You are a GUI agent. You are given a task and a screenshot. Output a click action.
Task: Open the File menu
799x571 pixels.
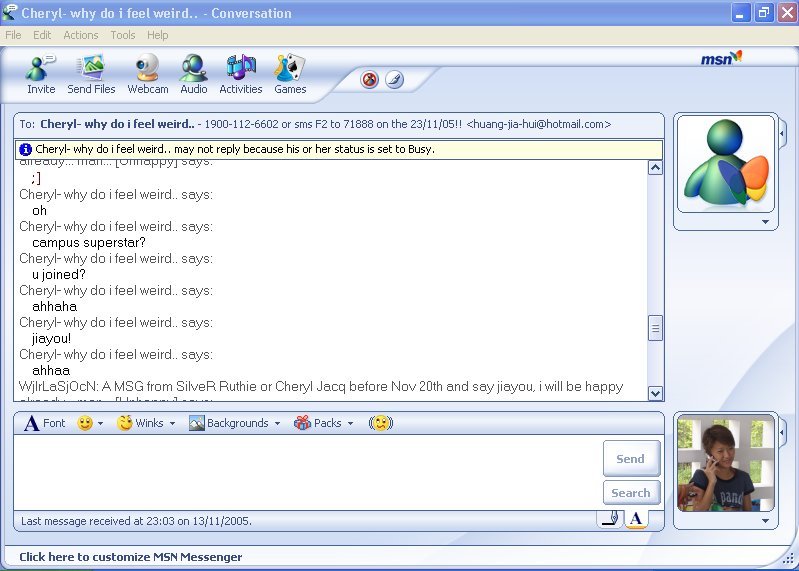pos(13,35)
